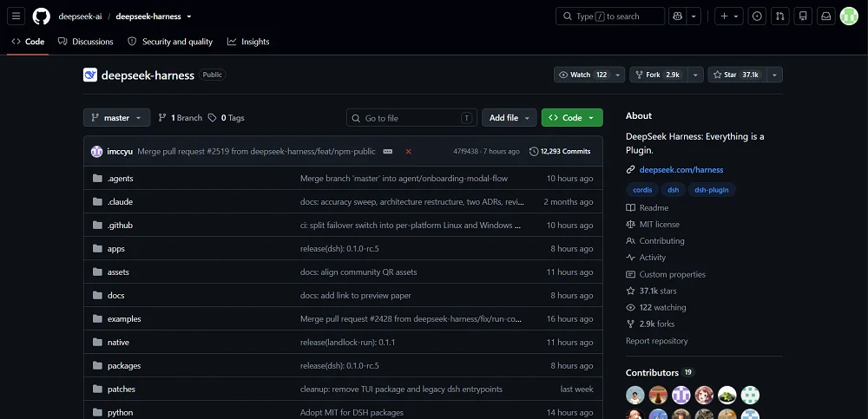View failed checks red X status
868x419 pixels.
click(409, 151)
